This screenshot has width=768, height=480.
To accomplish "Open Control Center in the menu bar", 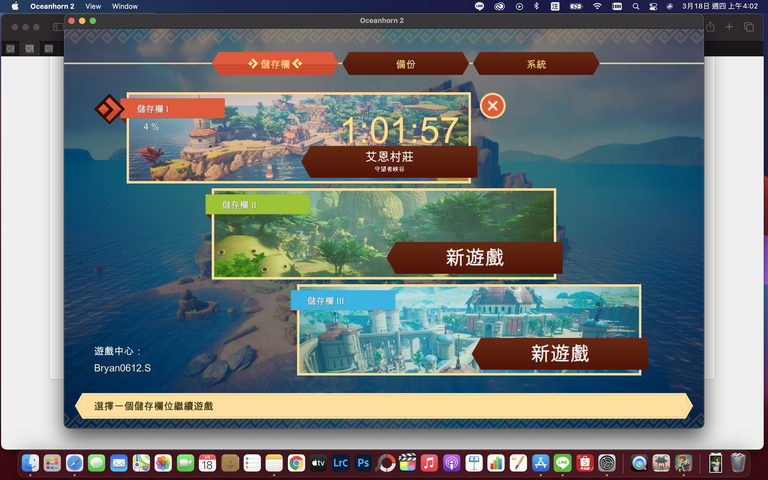I will coord(653,6).
